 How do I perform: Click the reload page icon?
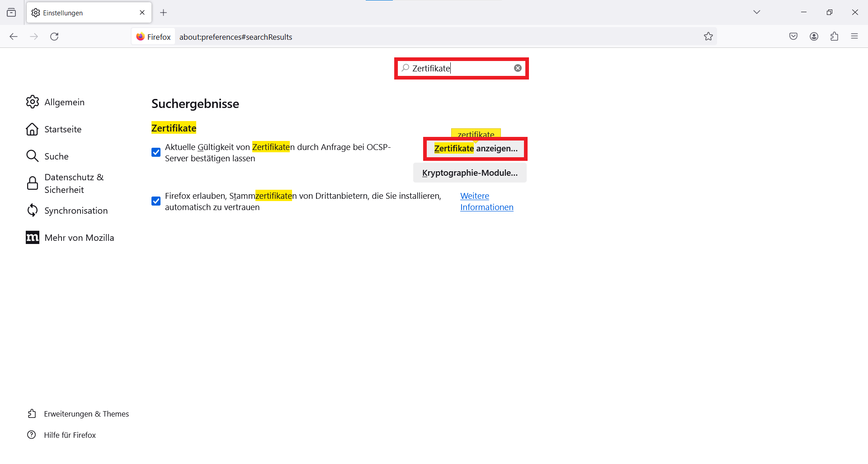point(54,37)
